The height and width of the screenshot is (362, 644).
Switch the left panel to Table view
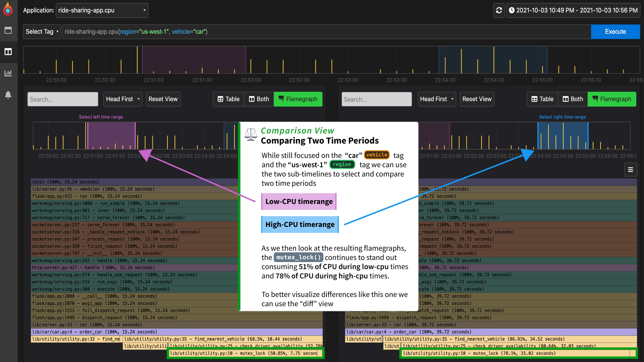pyautogui.click(x=228, y=99)
